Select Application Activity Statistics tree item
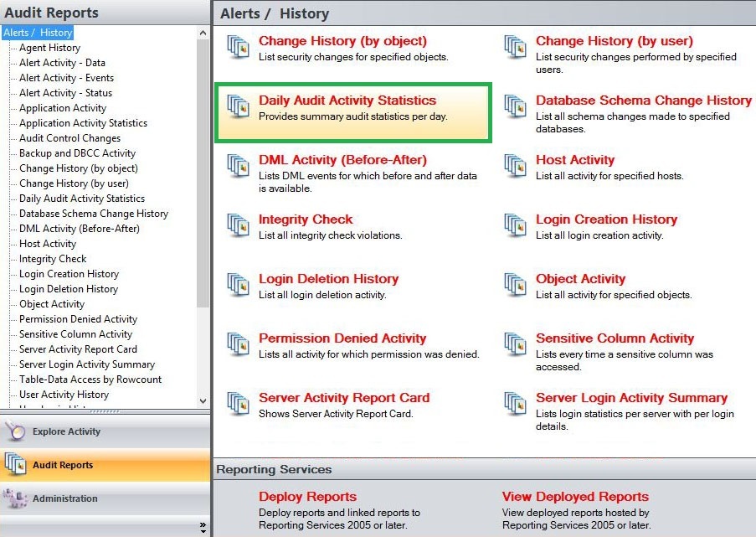 (x=84, y=122)
